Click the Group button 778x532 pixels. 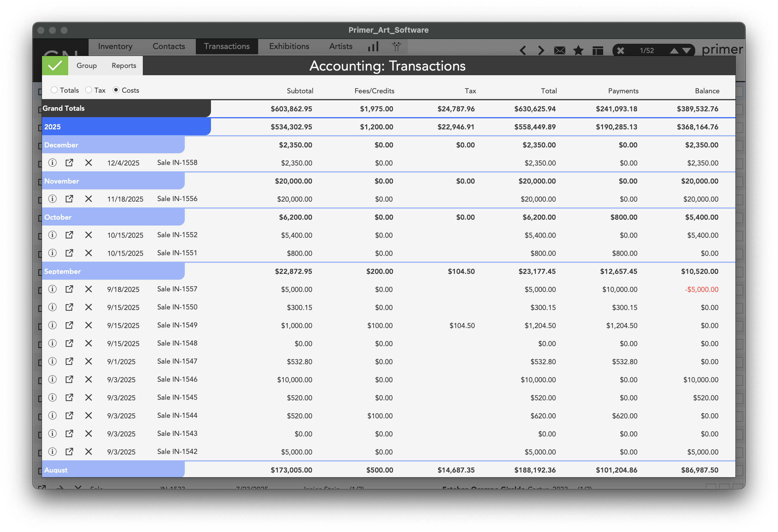(x=87, y=65)
